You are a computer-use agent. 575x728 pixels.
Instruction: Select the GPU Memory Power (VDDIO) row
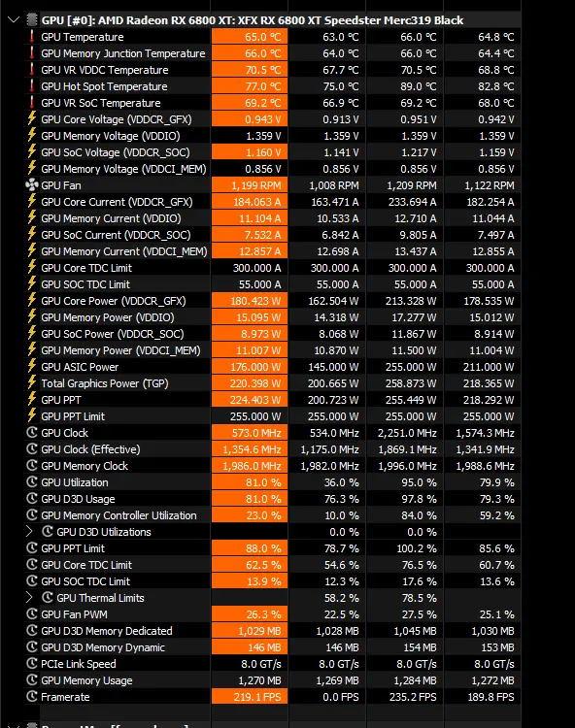click(x=272, y=317)
